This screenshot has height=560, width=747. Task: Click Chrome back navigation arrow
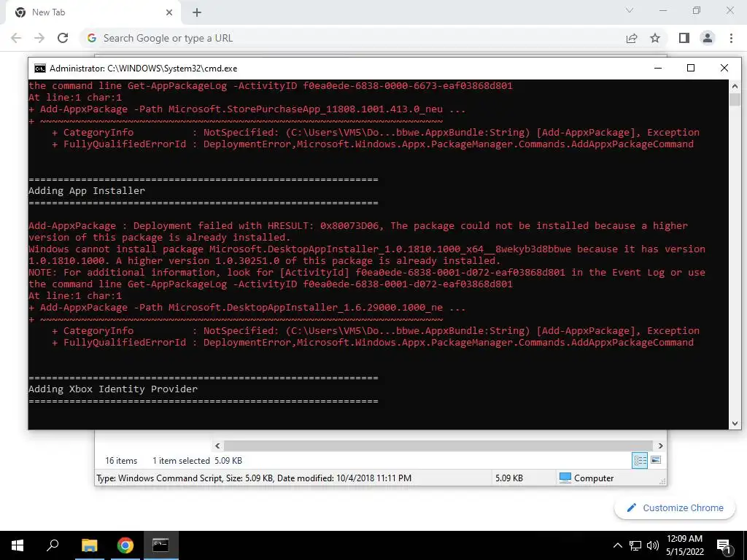[16, 38]
